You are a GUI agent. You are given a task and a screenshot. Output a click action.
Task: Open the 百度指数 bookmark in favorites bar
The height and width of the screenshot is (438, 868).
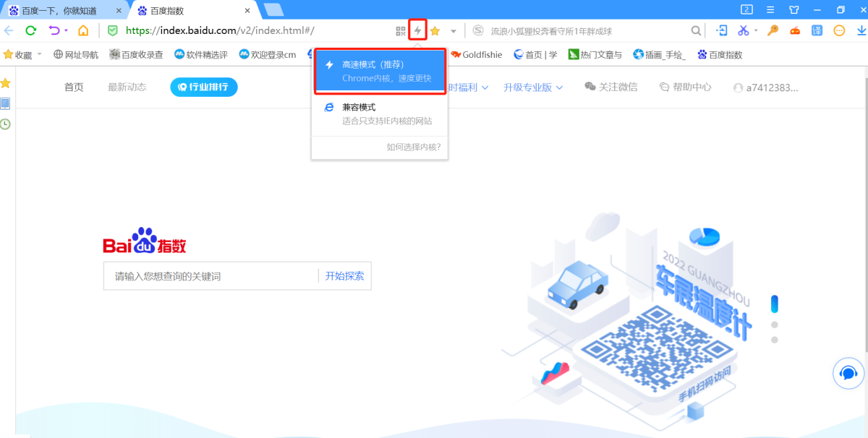click(x=720, y=55)
